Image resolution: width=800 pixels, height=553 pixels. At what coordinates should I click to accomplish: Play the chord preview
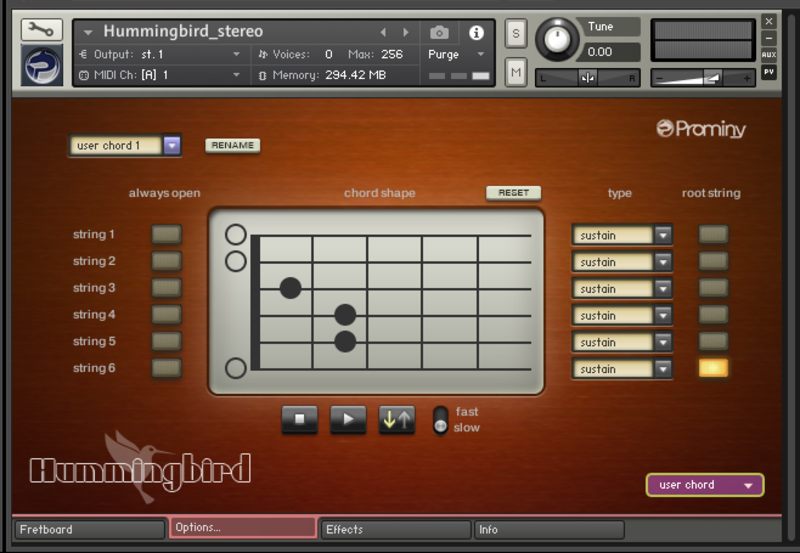click(x=348, y=419)
